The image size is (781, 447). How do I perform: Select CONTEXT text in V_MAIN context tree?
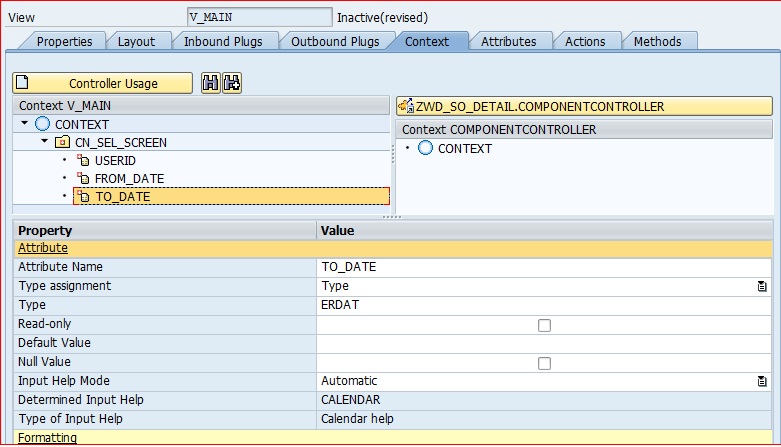coord(82,124)
